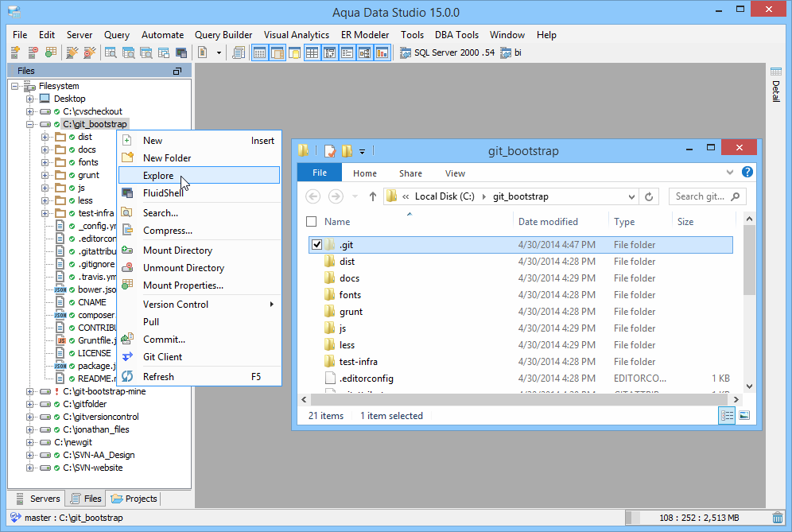This screenshot has width=792, height=532.
Task: Collapse the Filesystem tree node
Action: pos(14,86)
